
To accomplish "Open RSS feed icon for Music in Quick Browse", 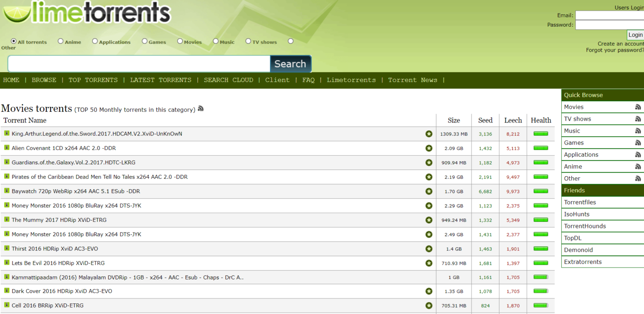I will point(638,131).
